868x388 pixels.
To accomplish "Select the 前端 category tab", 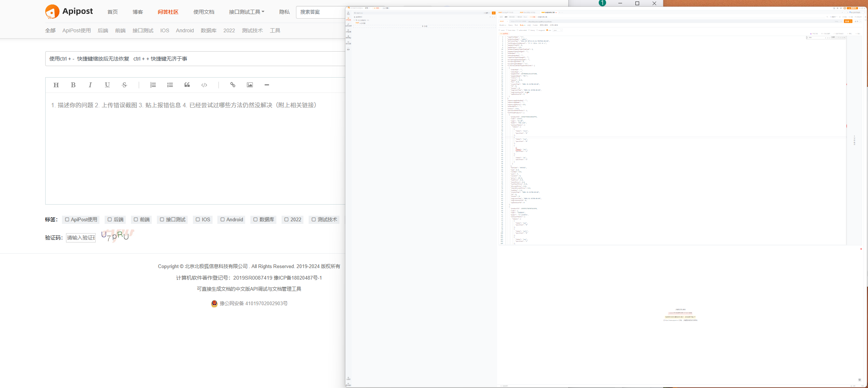I will [x=120, y=30].
